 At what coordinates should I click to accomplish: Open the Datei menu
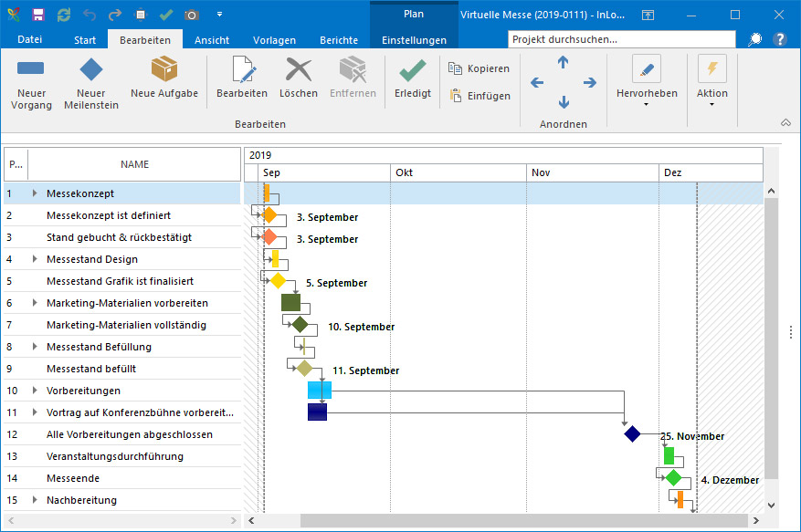[x=29, y=39]
